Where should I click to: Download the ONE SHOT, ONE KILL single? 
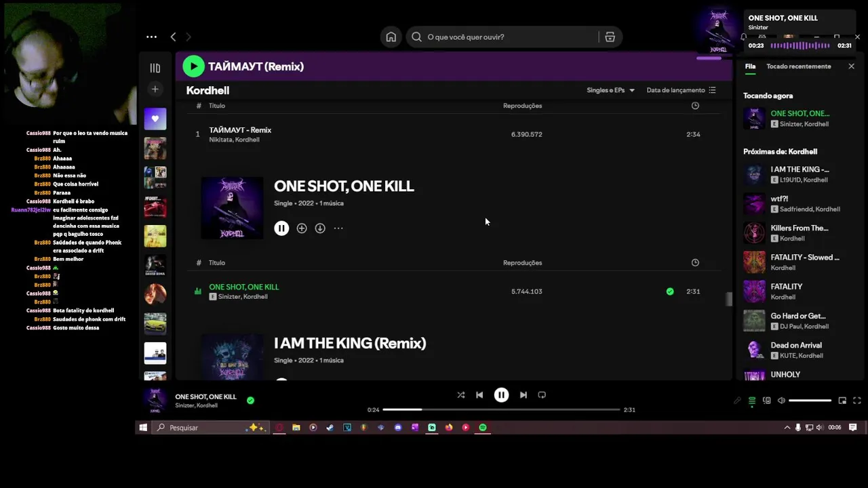pos(320,228)
